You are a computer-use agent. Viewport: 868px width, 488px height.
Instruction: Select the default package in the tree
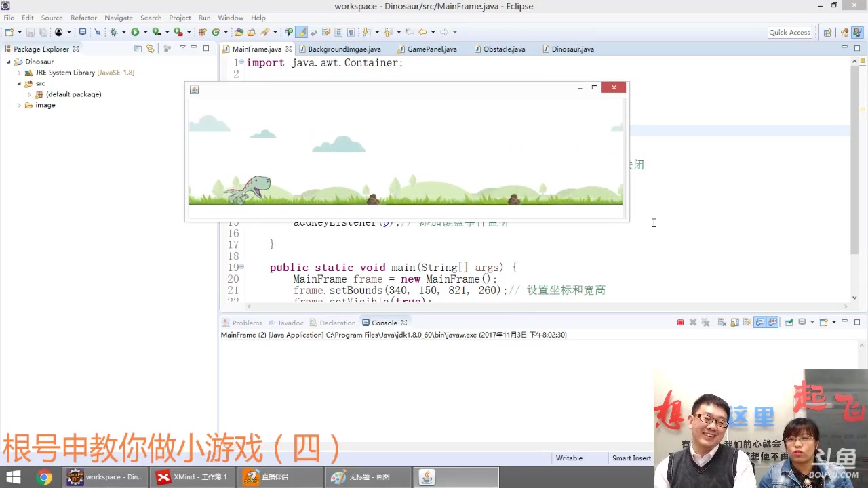(73, 94)
